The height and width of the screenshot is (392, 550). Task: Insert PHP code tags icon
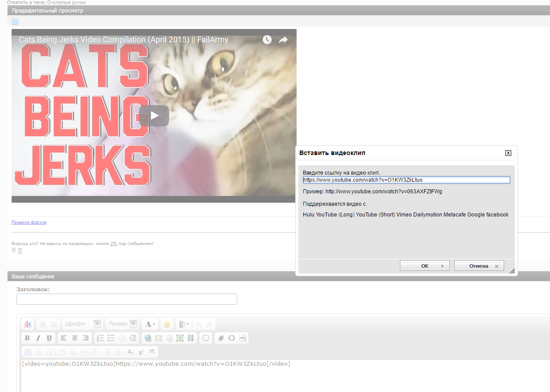(242, 338)
